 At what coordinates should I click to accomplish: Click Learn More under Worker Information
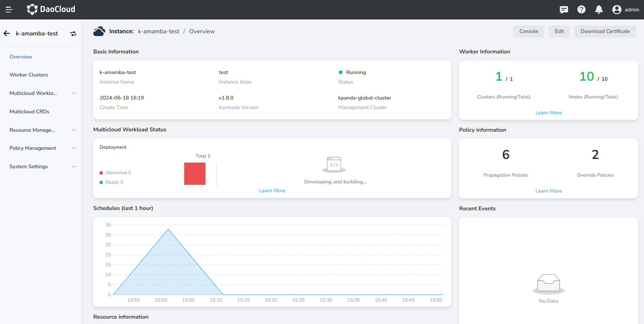coord(548,113)
